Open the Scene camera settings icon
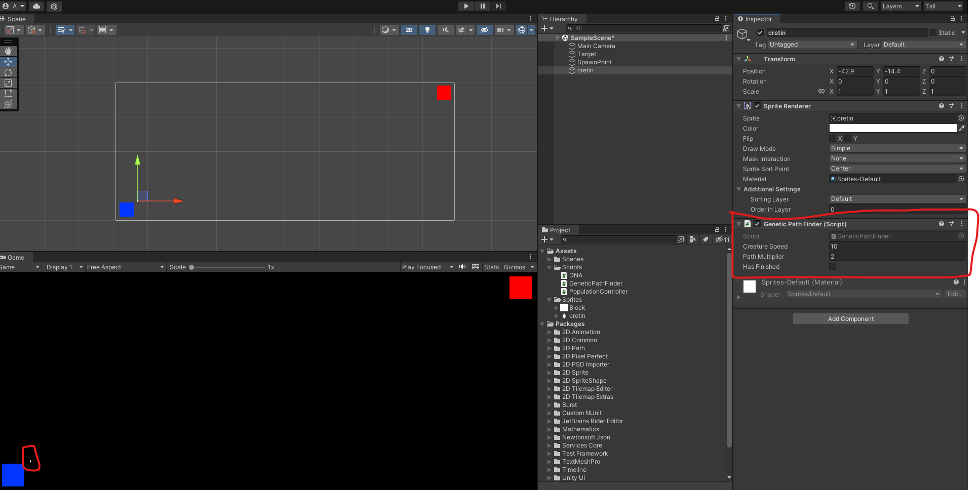The width and height of the screenshot is (980, 490). 500,30
